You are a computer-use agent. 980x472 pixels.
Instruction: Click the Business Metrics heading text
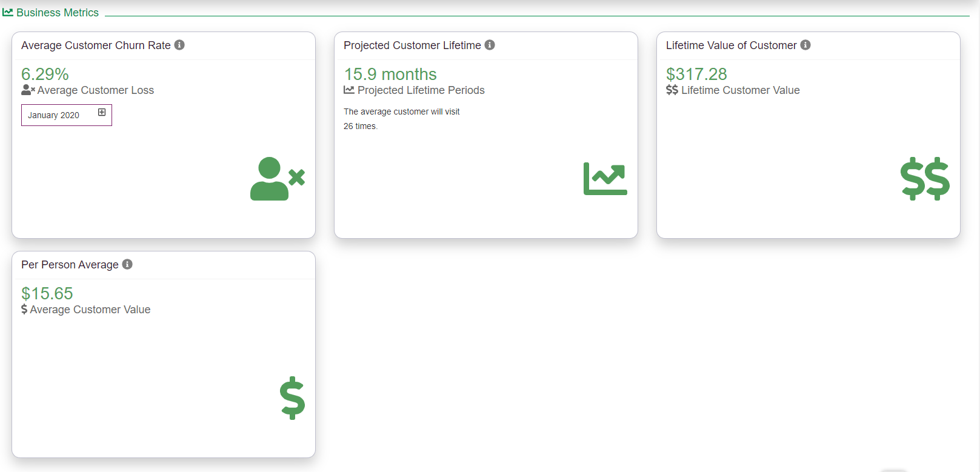click(x=58, y=12)
